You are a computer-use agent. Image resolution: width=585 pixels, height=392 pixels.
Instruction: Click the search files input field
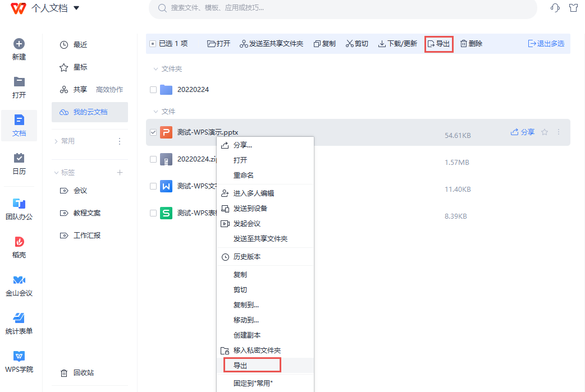(342, 8)
